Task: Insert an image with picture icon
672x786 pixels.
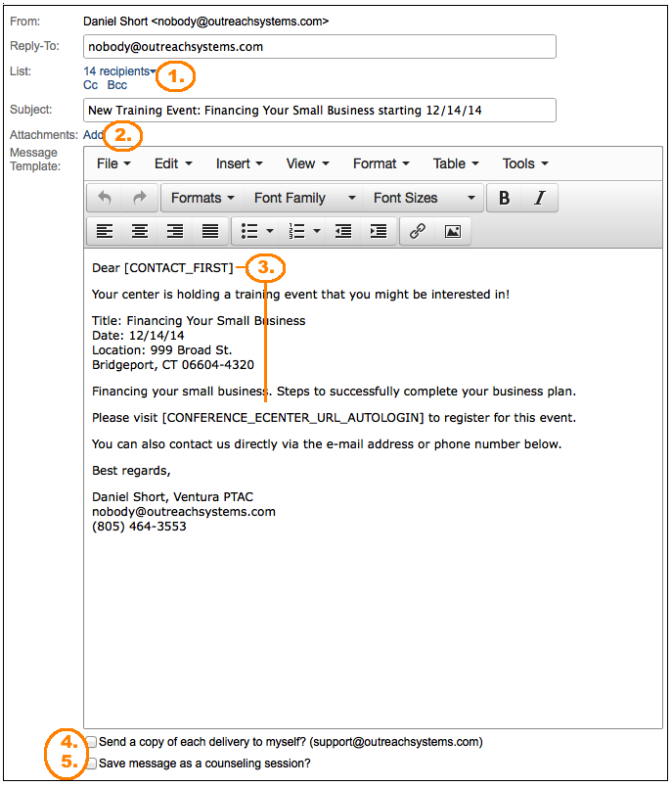Action: [453, 231]
